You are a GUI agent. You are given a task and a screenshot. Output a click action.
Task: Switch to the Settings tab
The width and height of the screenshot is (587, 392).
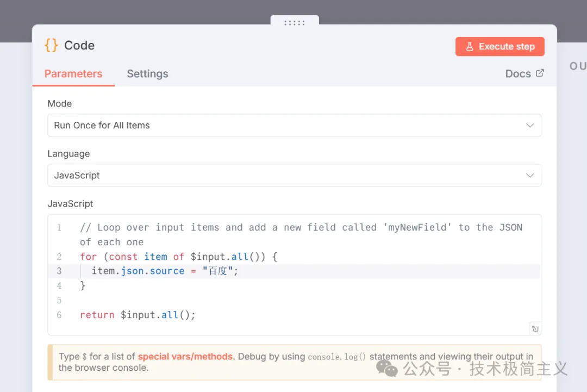[147, 74]
